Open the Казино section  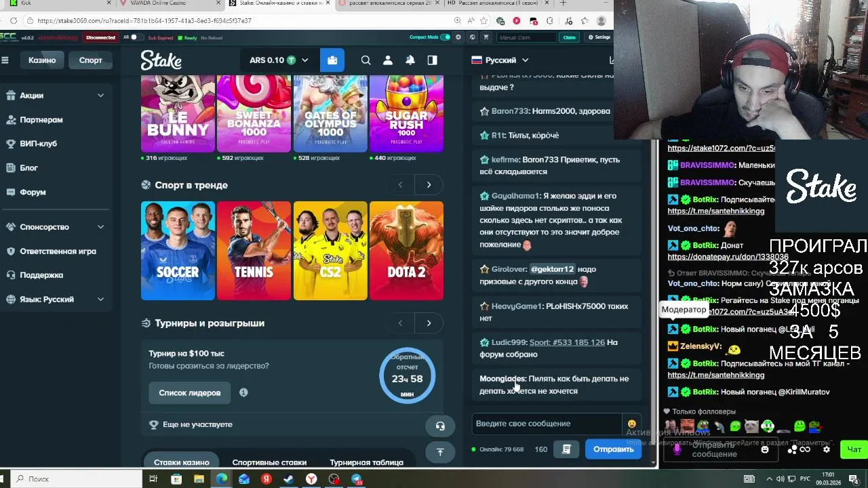pyautogui.click(x=42, y=60)
